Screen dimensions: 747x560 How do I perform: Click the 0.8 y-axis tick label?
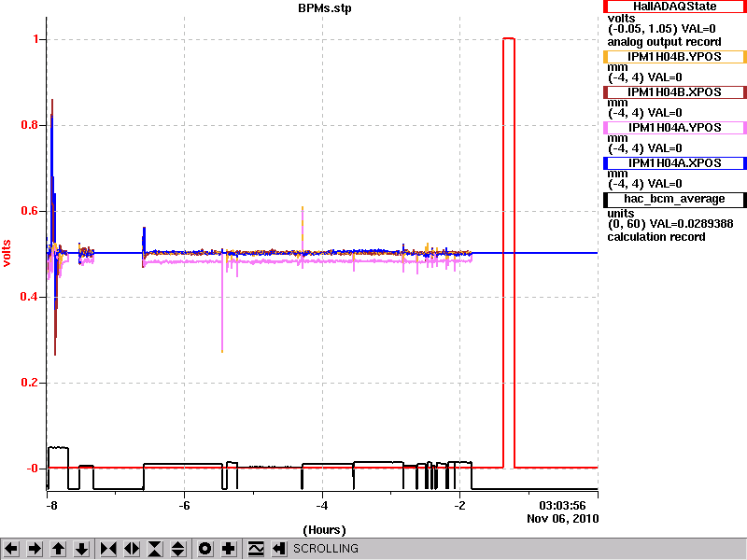(30, 125)
